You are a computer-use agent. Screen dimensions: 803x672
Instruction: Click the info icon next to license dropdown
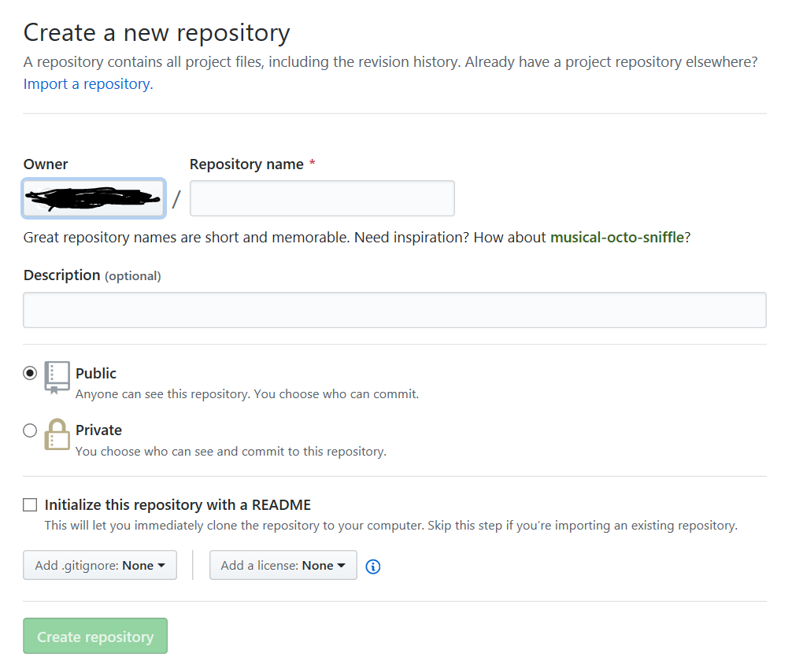click(x=372, y=566)
